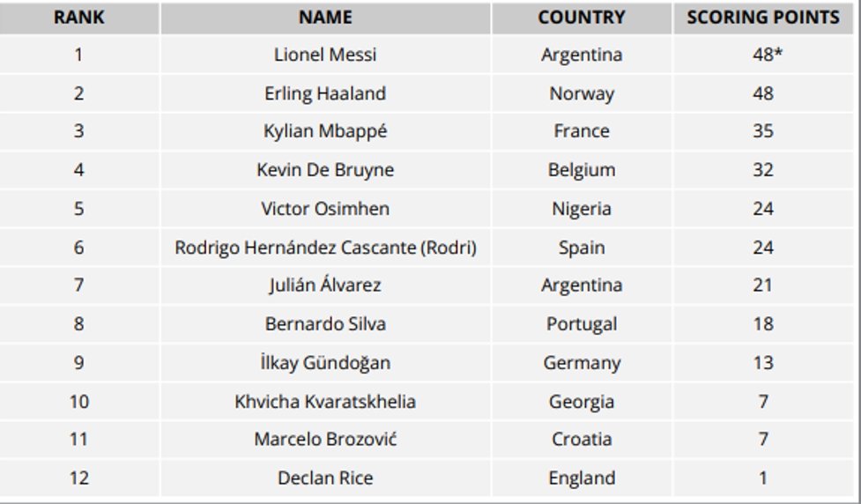The width and height of the screenshot is (861, 504).
Task: Click the RANK column header
Action: pos(79,18)
